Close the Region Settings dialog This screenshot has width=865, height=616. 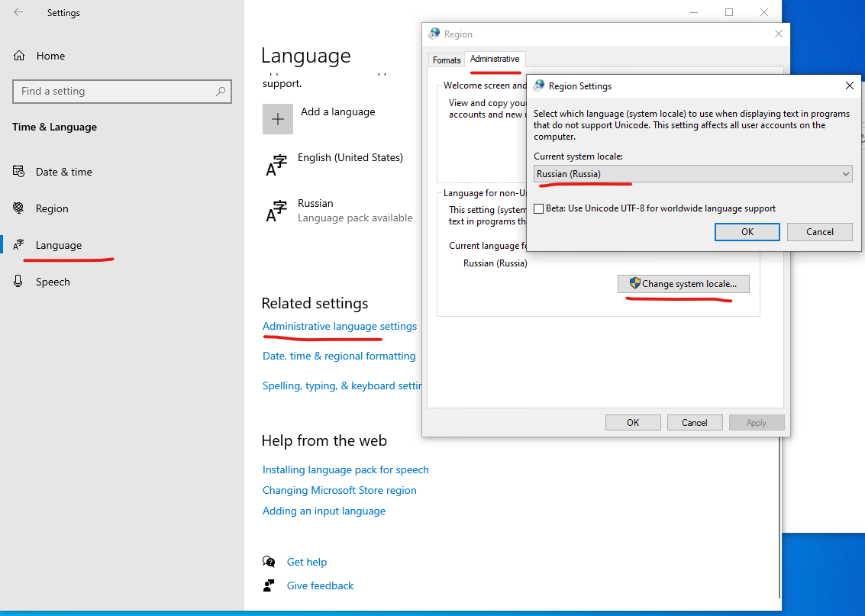point(850,85)
